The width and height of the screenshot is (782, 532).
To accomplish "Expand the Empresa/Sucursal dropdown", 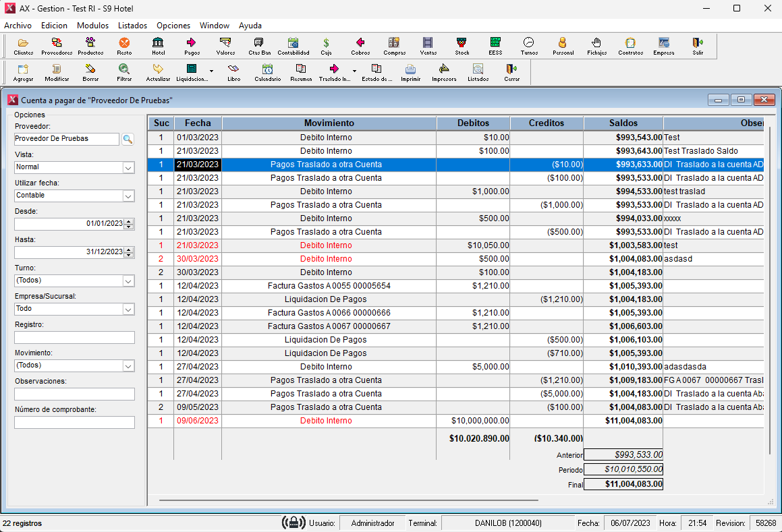I will [x=128, y=309].
